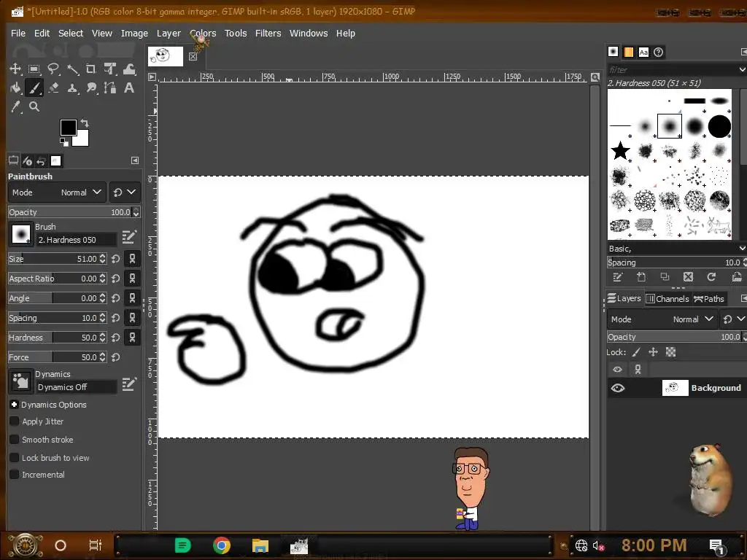Switch to the Channels tab
This screenshot has width=747, height=560.
point(667,298)
